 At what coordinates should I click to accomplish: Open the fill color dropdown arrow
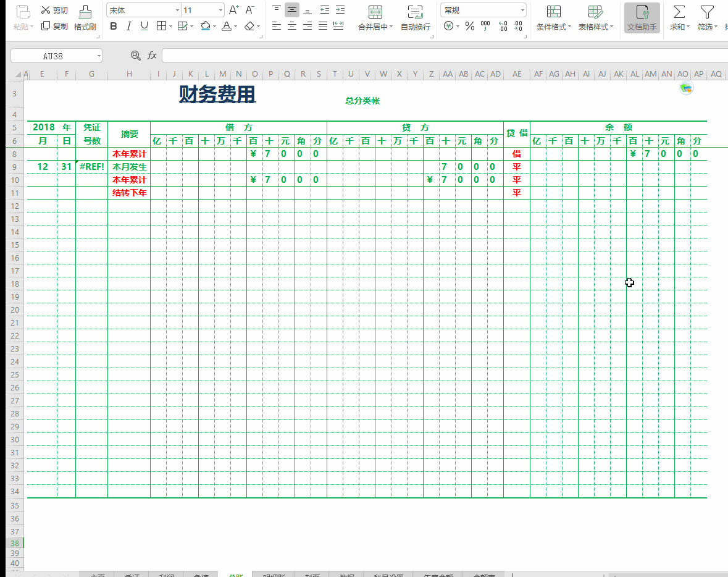(x=214, y=27)
